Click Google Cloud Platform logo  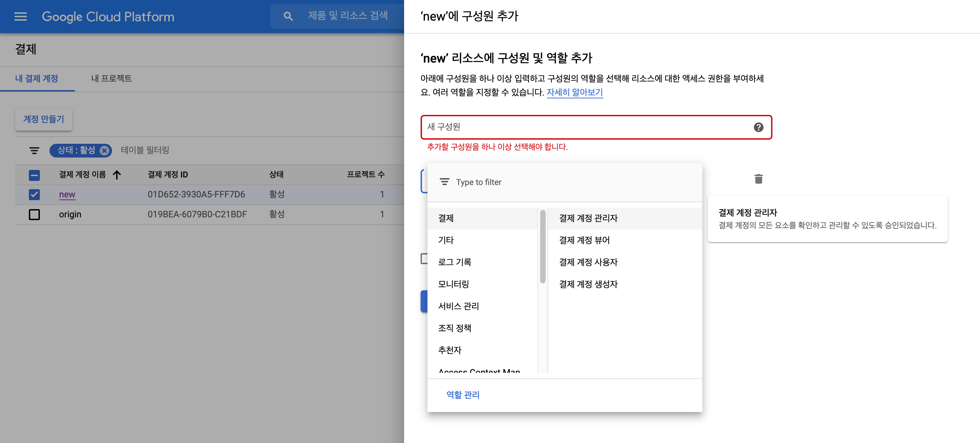(108, 17)
